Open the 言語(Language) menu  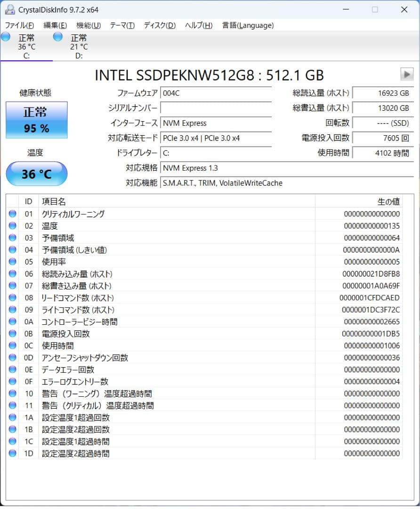[x=248, y=25]
